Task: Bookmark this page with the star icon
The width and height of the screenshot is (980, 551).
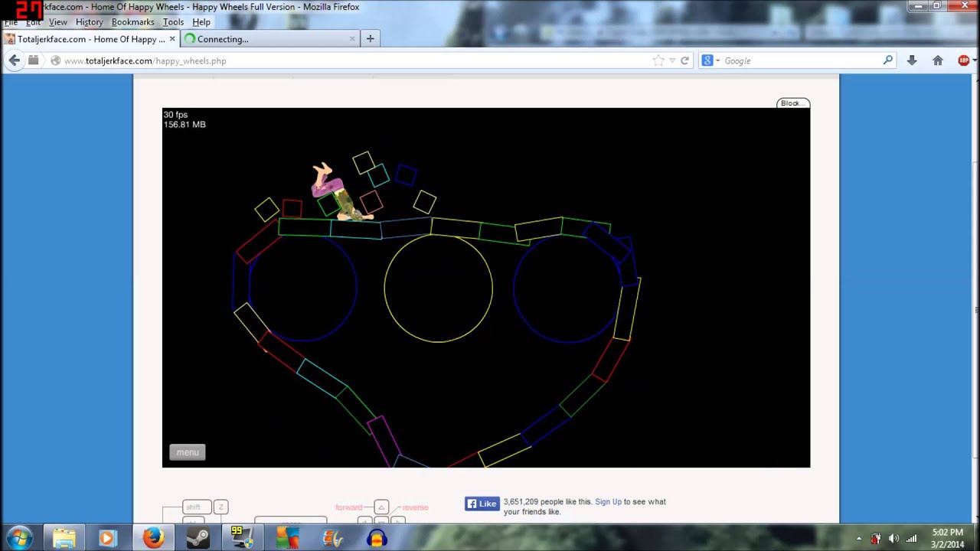Action: pyautogui.click(x=658, y=60)
